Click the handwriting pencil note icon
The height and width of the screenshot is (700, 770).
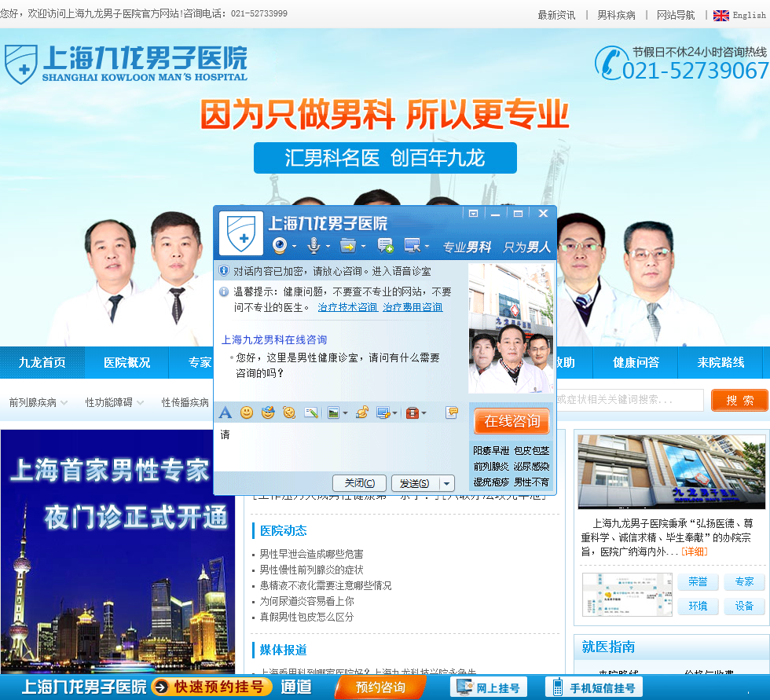(x=311, y=412)
